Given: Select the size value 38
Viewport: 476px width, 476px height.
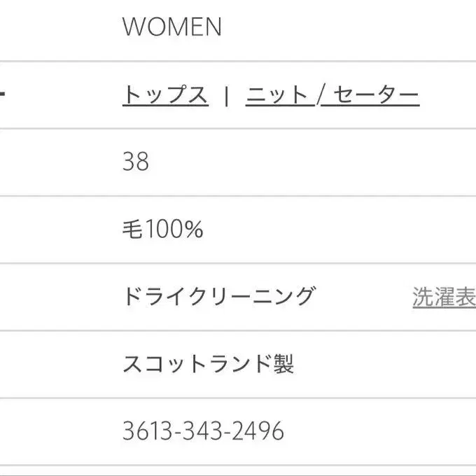Looking at the screenshot, I should pos(136,162).
